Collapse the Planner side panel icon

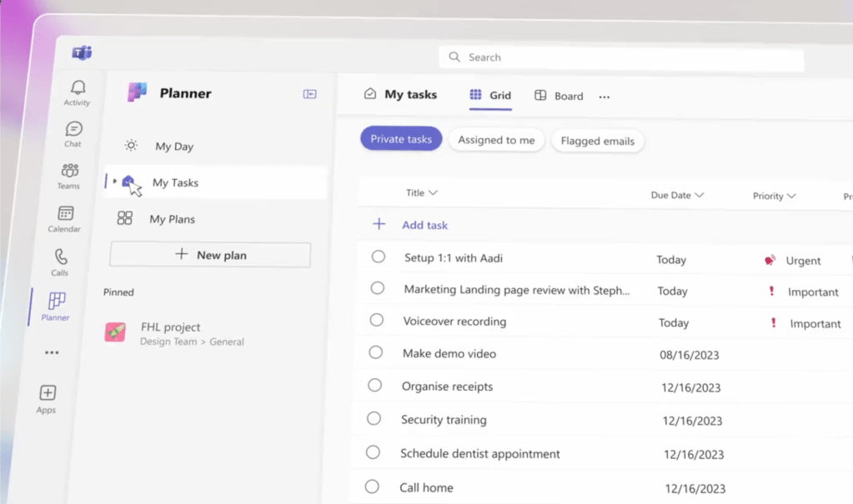tap(309, 94)
